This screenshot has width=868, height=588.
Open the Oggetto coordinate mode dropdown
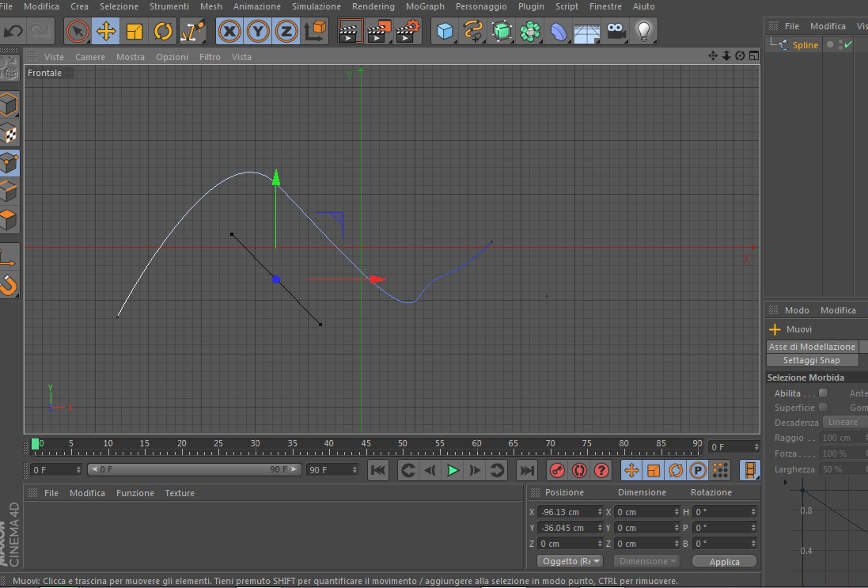pos(570,561)
